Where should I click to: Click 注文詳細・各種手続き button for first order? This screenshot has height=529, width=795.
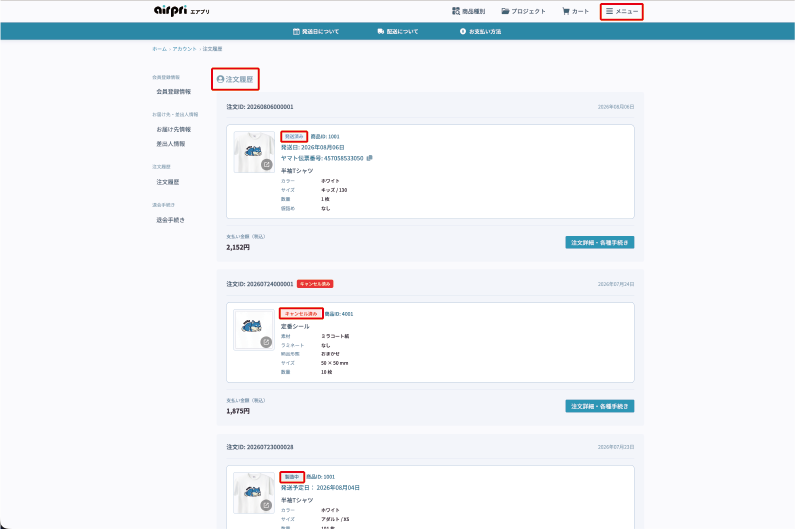(600, 242)
